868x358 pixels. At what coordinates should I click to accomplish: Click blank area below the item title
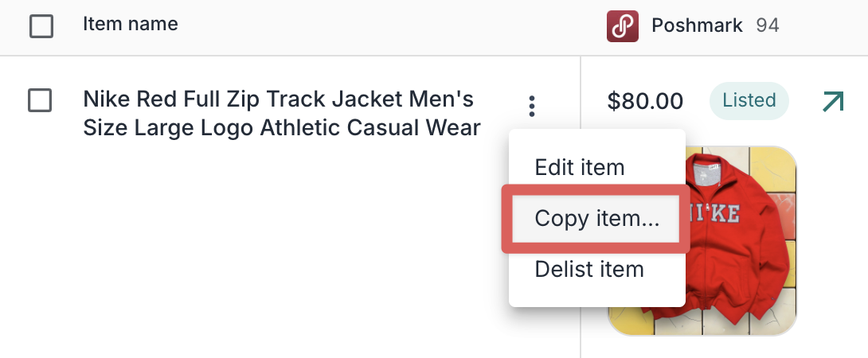(x=279, y=239)
